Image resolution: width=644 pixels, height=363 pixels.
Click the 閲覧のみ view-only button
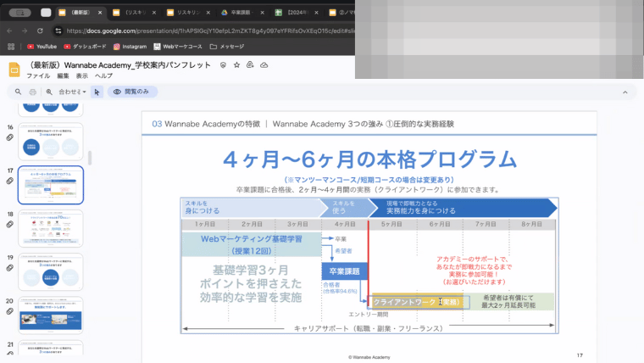pos(132,92)
